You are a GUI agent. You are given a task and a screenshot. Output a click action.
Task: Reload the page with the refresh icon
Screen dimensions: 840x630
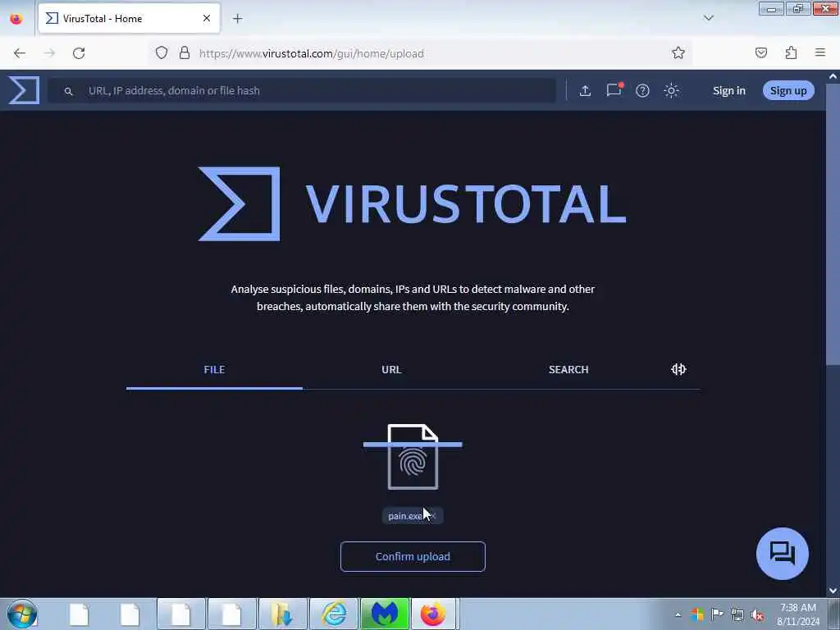tap(79, 53)
